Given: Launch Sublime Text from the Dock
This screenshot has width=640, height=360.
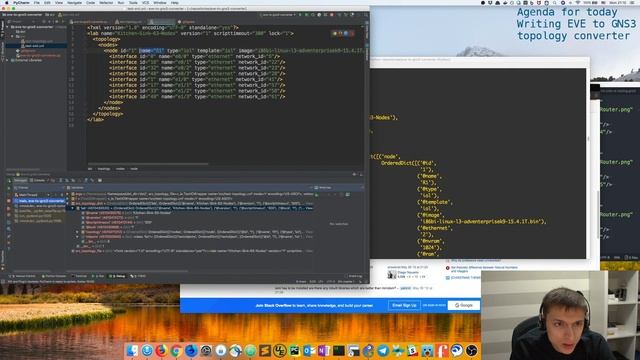Looking at the screenshot, I should tap(264, 350).
